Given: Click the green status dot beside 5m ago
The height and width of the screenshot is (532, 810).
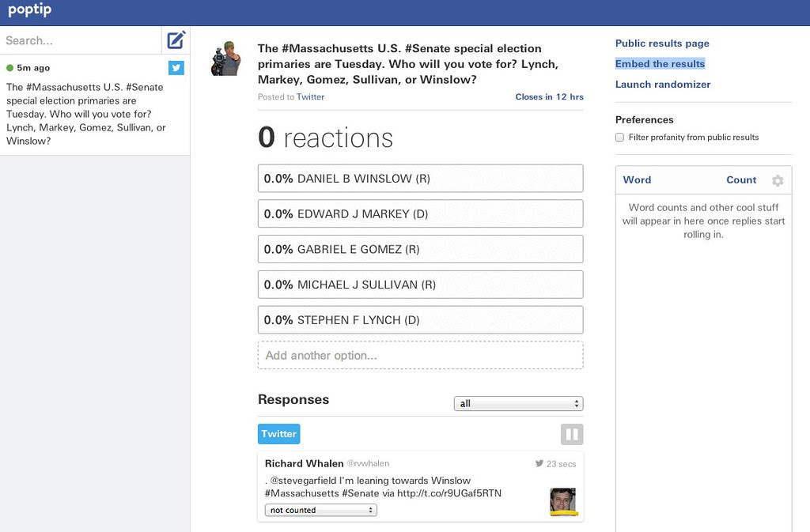Looking at the screenshot, I should coord(9,68).
